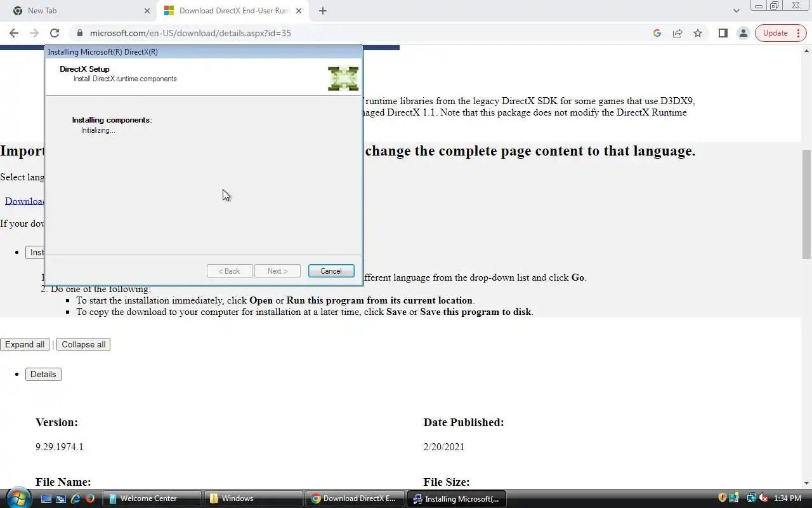Close the New Tab tab
This screenshot has width=812, height=508.
[147, 11]
